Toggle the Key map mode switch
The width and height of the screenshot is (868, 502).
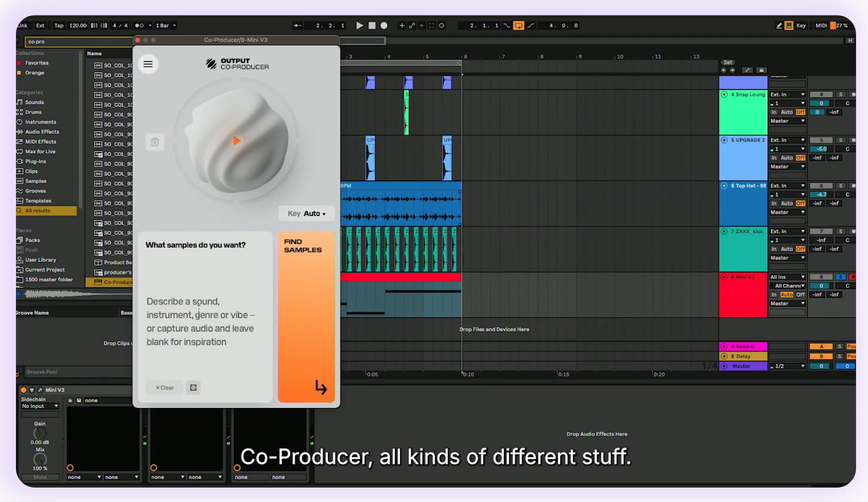pos(801,25)
